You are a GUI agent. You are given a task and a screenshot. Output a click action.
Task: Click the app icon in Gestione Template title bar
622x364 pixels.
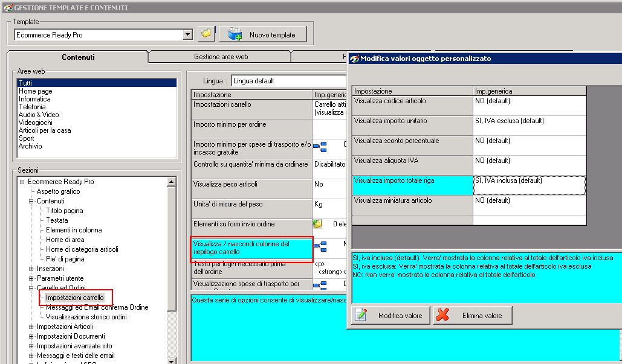pos(7,8)
